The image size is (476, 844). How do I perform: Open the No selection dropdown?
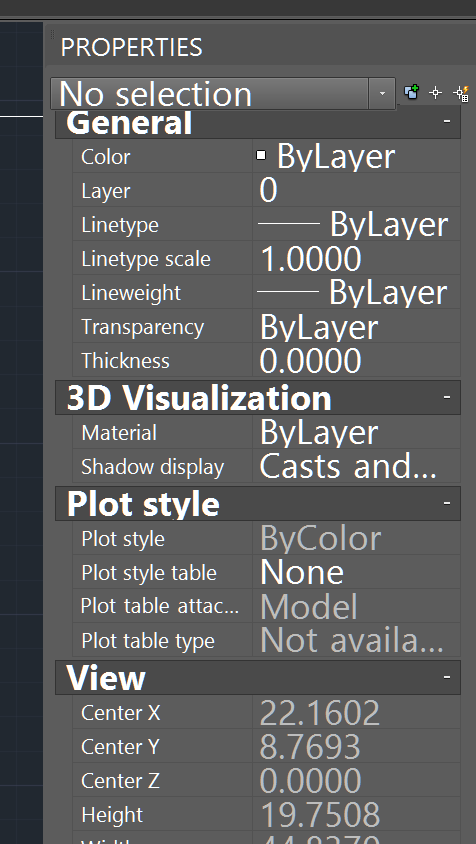[x=382, y=94]
